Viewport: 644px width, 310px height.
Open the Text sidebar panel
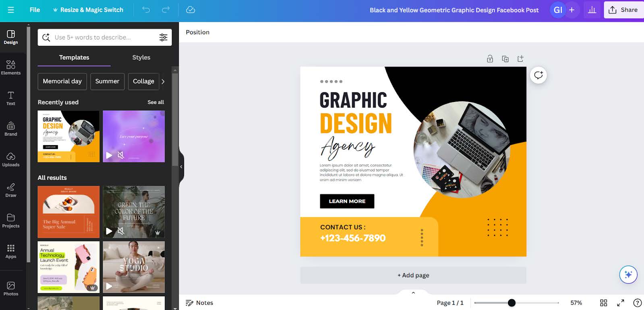[11, 98]
